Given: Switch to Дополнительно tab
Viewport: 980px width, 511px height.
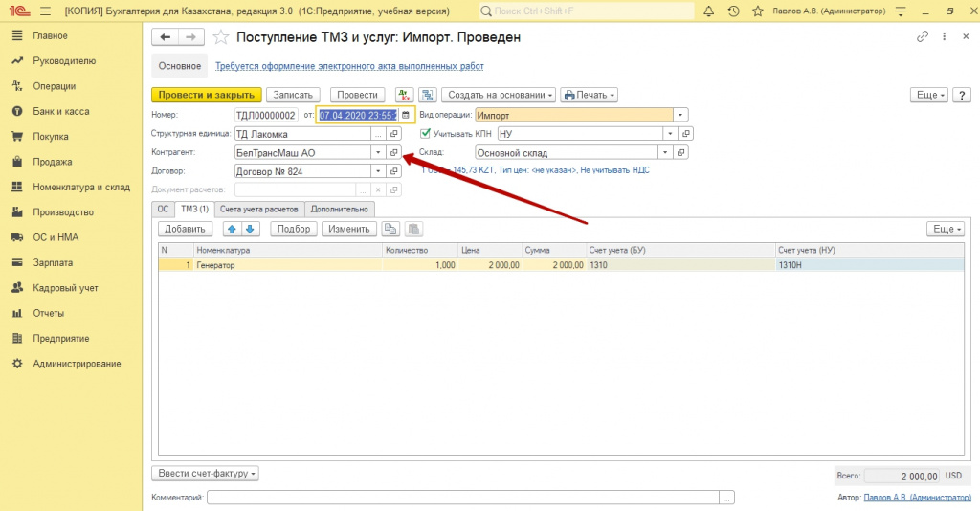Looking at the screenshot, I should 340,210.
